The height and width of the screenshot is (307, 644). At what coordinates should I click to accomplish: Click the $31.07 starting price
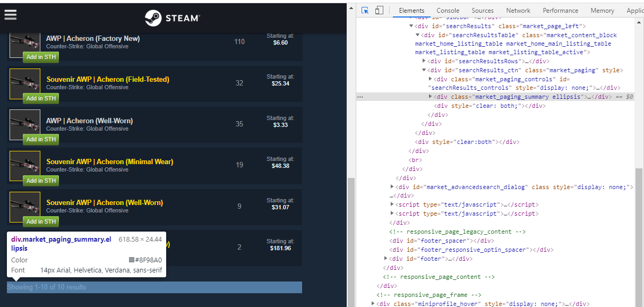pyautogui.click(x=280, y=207)
